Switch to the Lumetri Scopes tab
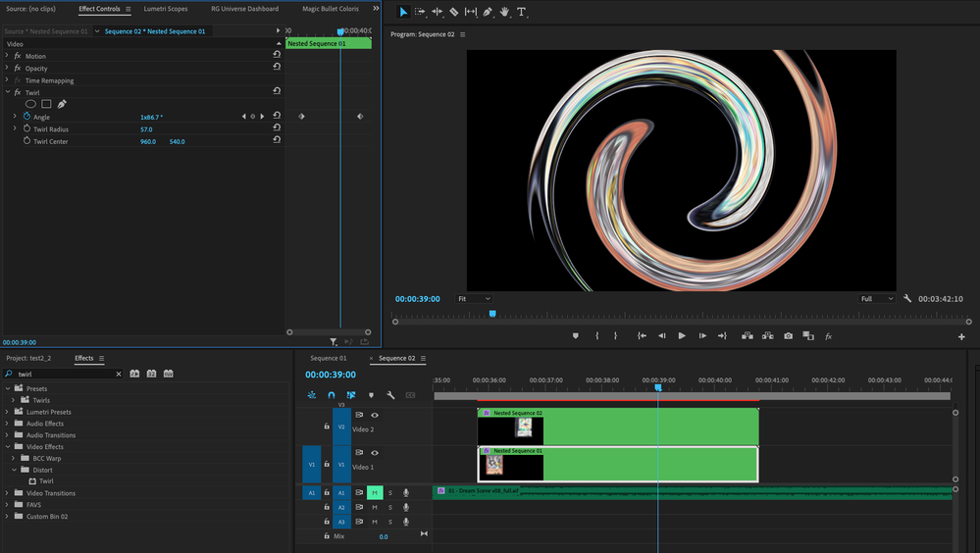The height and width of the screenshot is (553, 980). coord(165,9)
